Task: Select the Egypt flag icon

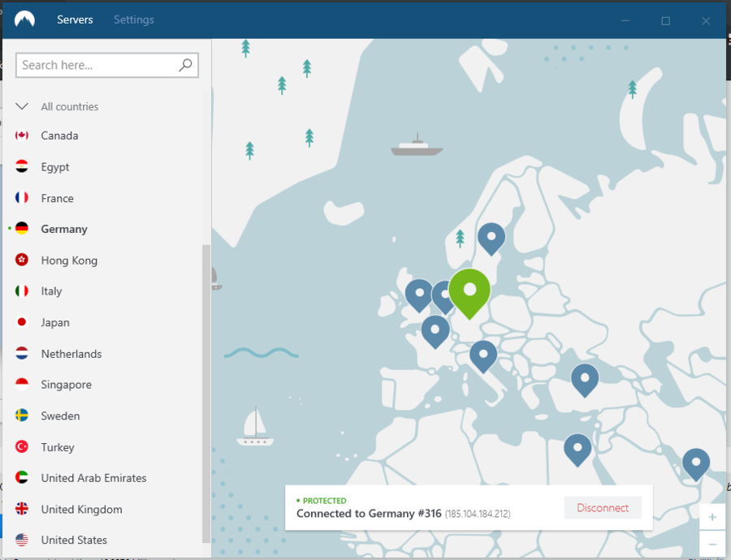Action: (22, 166)
